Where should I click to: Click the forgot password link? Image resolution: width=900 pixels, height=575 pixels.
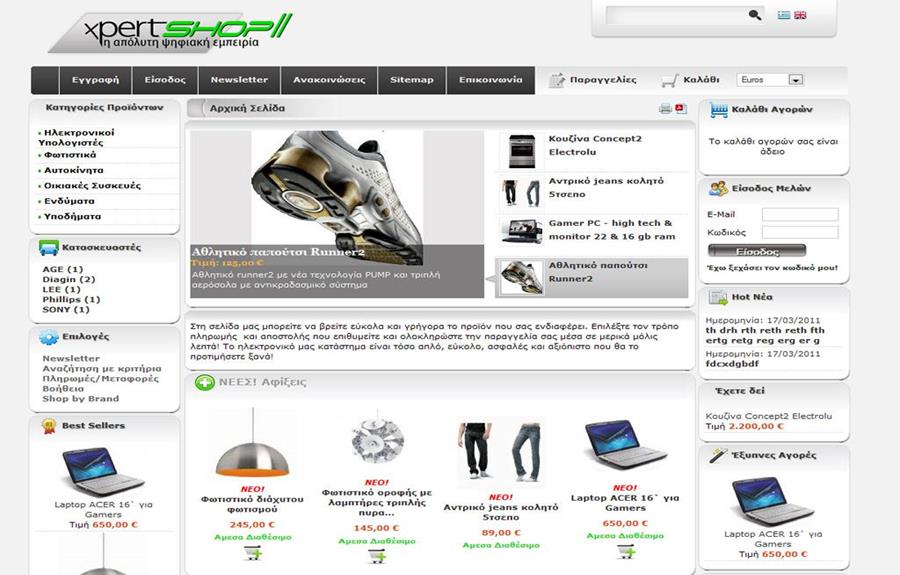772,268
